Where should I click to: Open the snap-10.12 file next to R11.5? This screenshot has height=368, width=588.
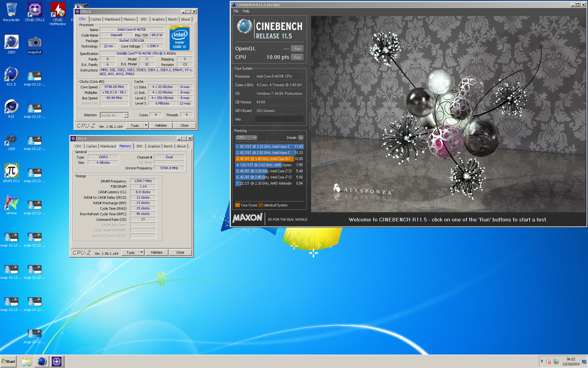pos(35,78)
